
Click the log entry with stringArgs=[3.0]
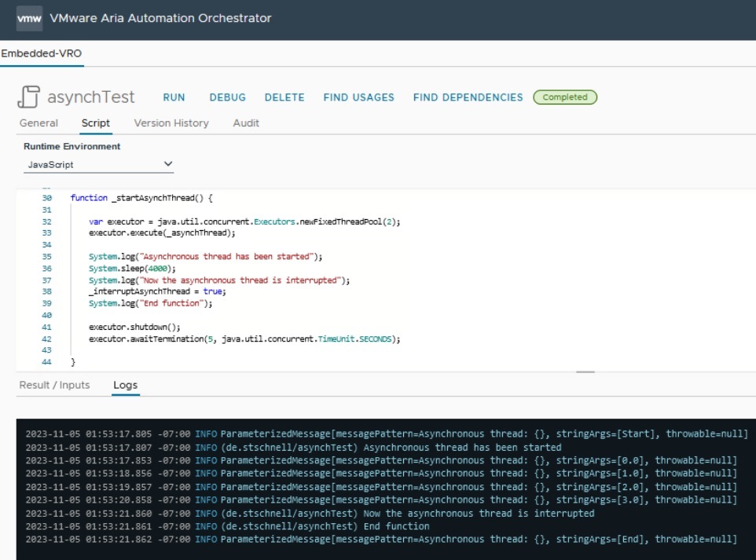pos(381,500)
